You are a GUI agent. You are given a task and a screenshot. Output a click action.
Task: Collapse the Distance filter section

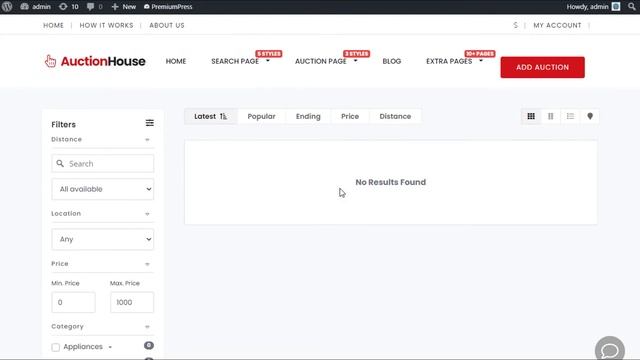[147, 140]
